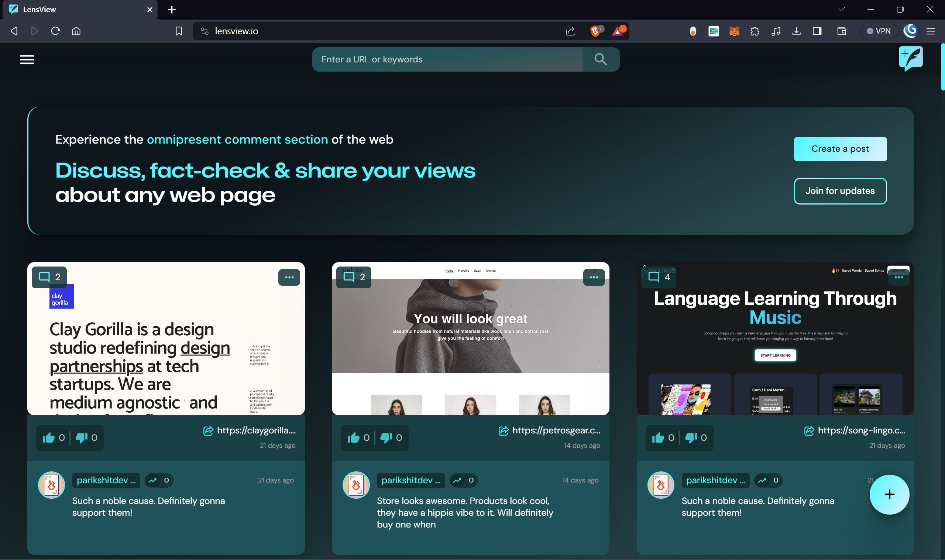Dislike the petrosgear post with thumbs down
Screen dimensions: 945x560
[386, 438]
